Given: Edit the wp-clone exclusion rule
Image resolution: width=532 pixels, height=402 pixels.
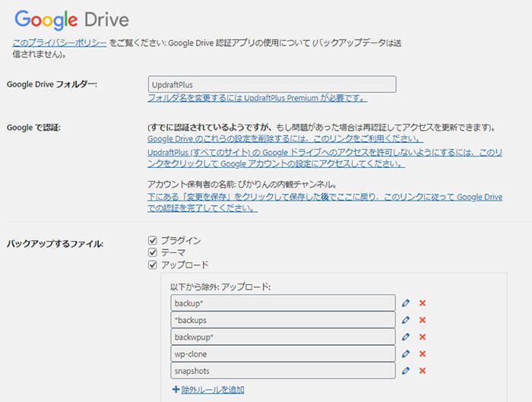Looking at the screenshot, I should pyautogui.click(x=405, y=354).
